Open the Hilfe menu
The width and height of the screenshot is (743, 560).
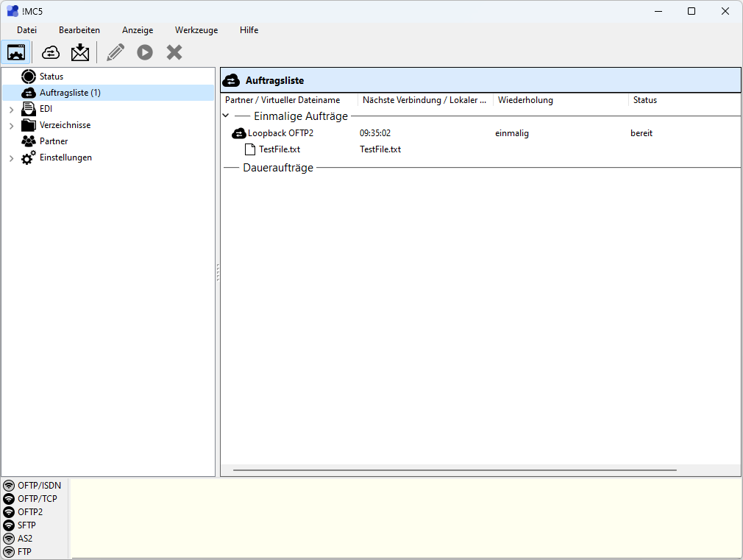pos(249,30)
